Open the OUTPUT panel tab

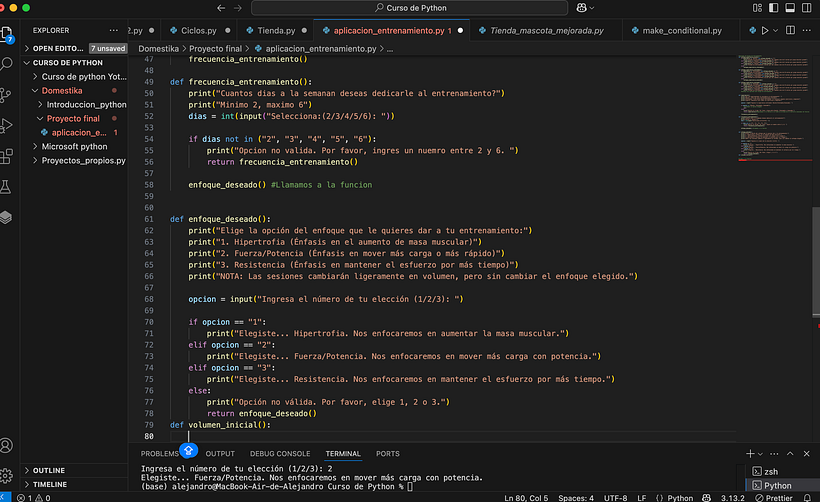[x=220, y=453]
